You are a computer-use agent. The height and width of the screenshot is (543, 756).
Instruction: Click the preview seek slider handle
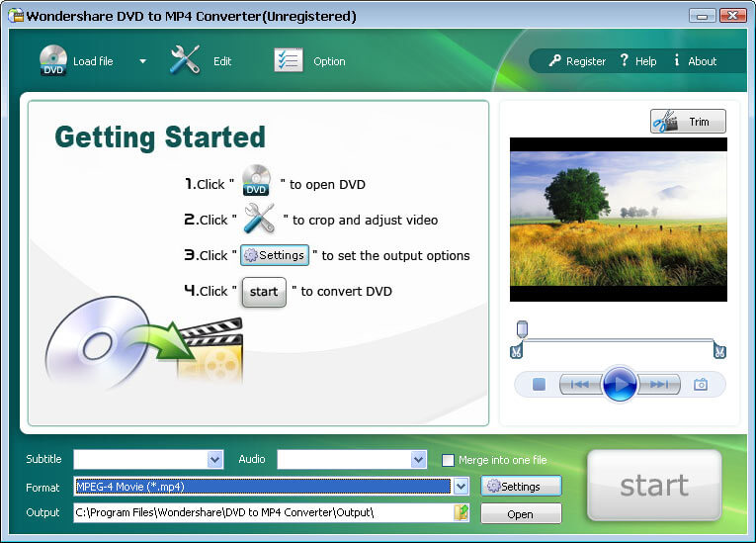[522, 328]
